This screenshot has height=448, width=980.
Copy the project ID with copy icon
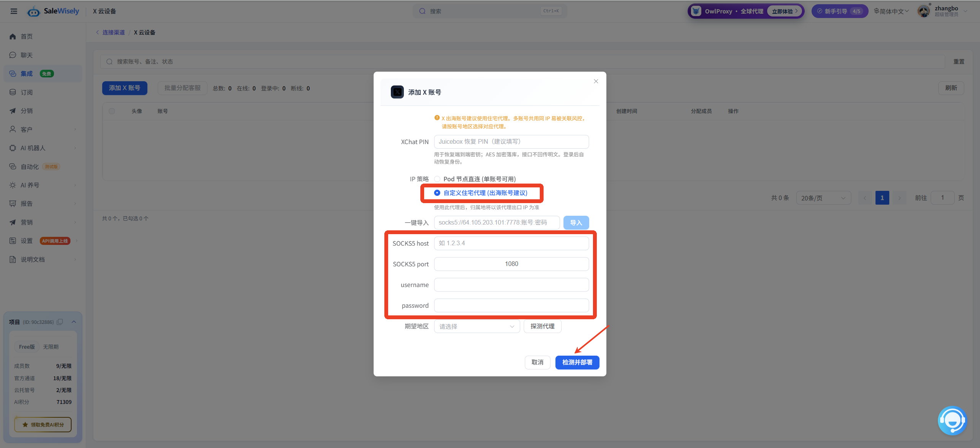point(60,322)
